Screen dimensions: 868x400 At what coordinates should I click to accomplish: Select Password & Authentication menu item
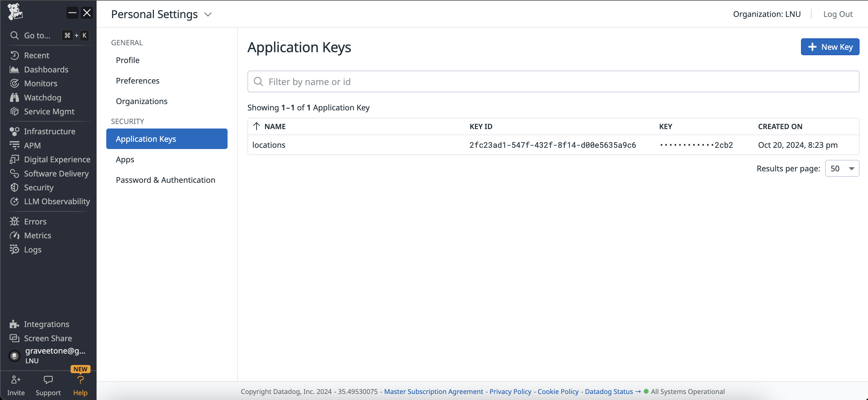click(x=165, y=180)
